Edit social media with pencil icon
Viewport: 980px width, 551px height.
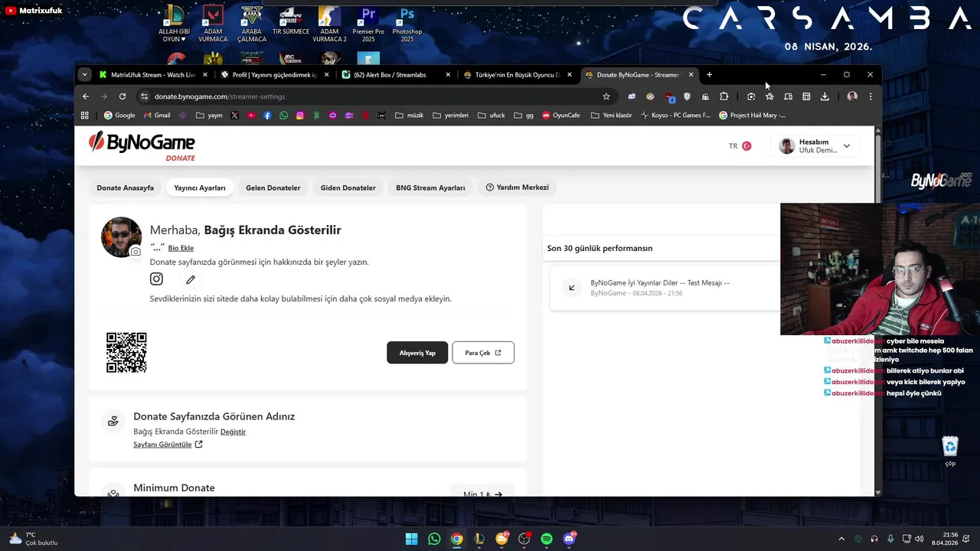[191, 280]
